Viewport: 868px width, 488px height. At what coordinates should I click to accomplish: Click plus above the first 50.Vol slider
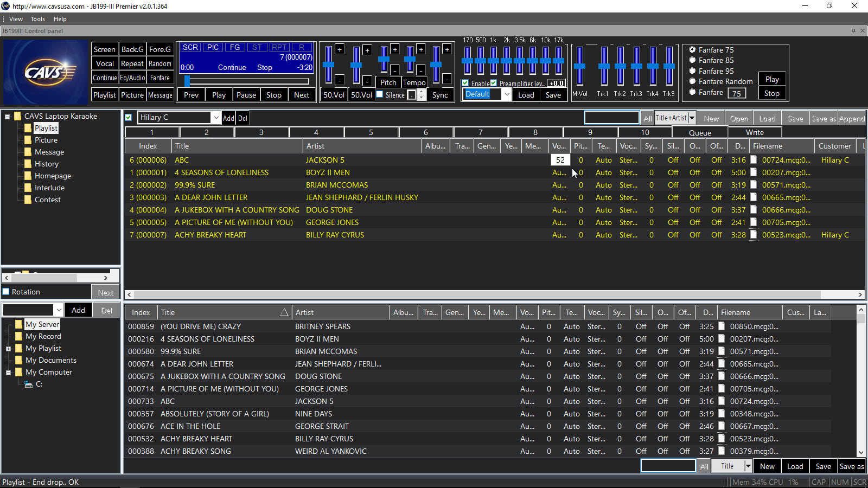[x=340, y=49]
